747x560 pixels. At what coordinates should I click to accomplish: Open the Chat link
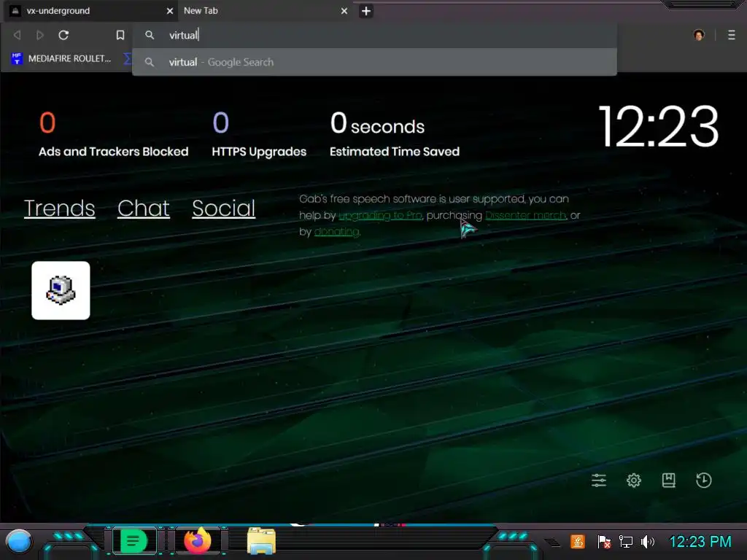click(144, 208)
